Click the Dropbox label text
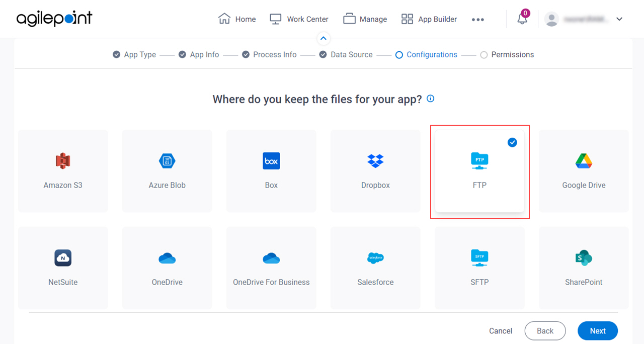The image size is (644, 344). coord(375,185)
